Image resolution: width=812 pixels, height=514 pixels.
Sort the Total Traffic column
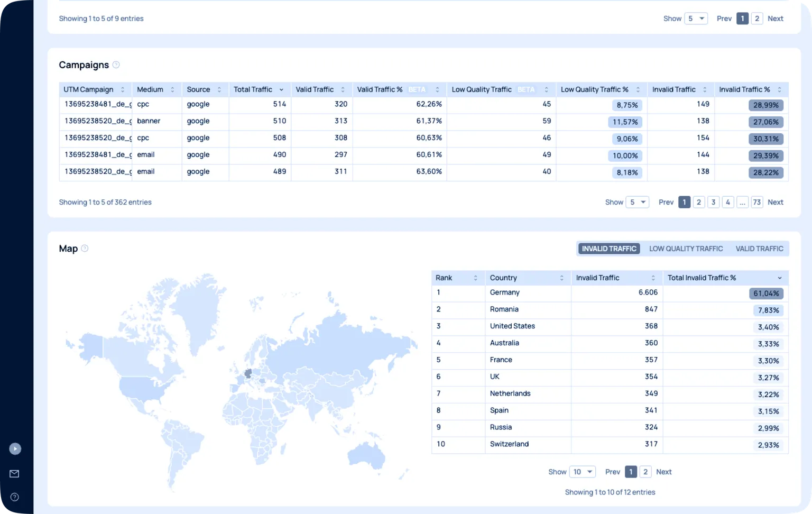coord(281,90)
